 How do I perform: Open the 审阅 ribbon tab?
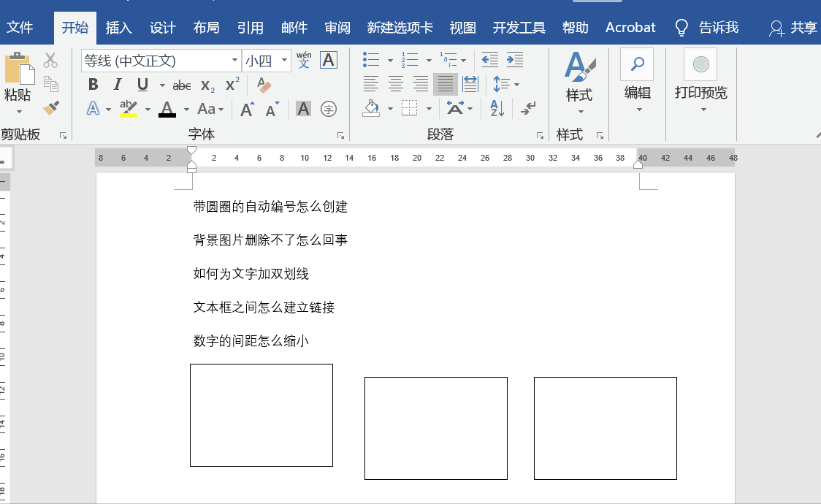(337, 27)
